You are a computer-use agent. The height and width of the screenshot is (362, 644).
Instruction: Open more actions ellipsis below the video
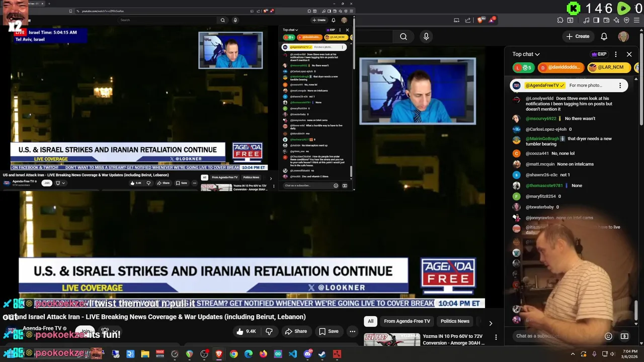pos(352,331)
